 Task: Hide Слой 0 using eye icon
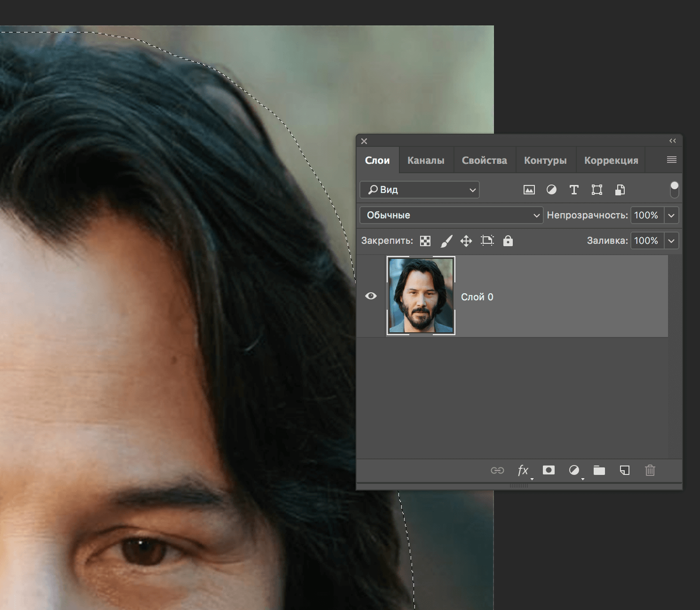371,296
